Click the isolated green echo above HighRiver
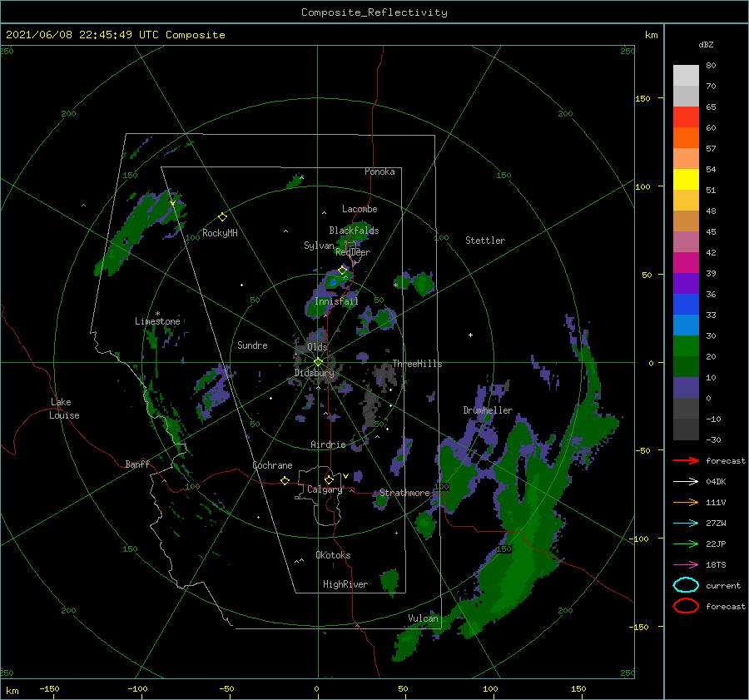Image resolution: width=749 pixels, height=700 pixels. click(x=390, y=580)
